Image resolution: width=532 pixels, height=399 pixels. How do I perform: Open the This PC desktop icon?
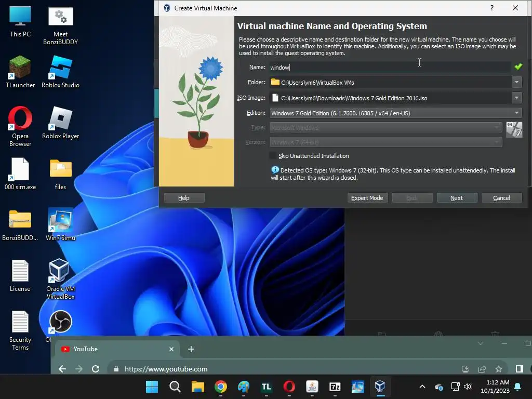click(20, 21)
